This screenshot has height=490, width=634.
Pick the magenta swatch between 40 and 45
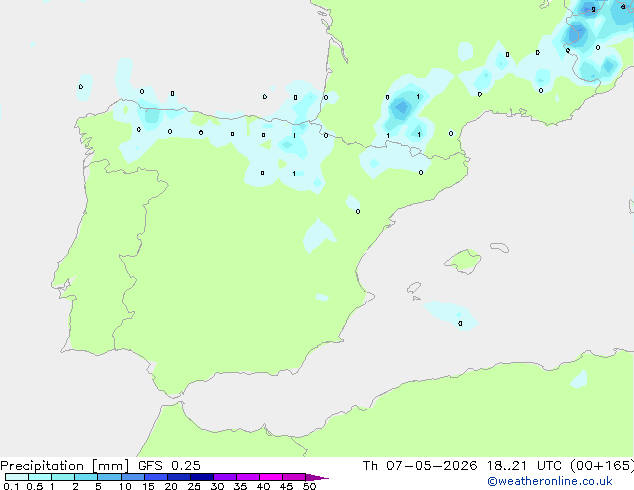click(x=271, y=477)
